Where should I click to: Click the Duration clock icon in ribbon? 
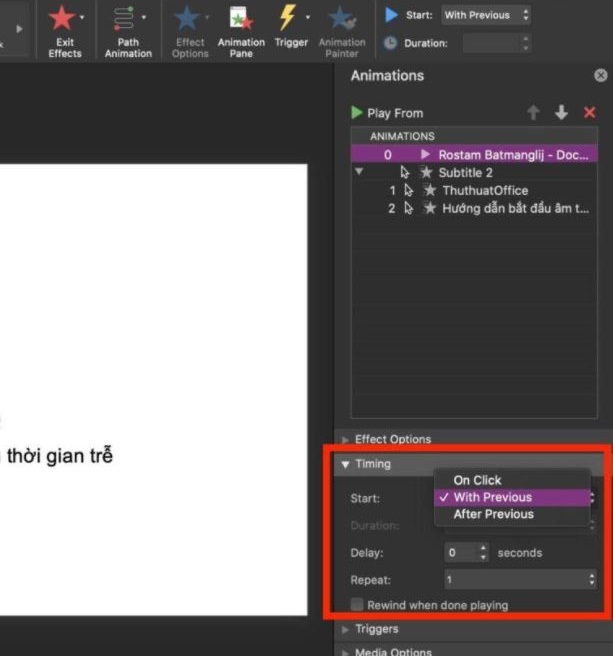pos(390,43)
